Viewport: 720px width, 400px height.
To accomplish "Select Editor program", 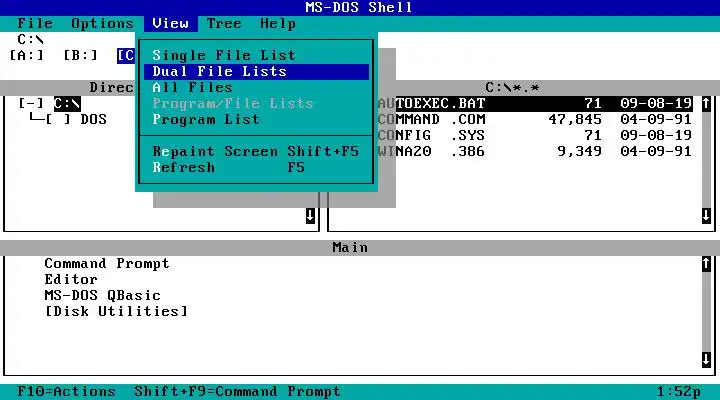I will pos(71,280).
